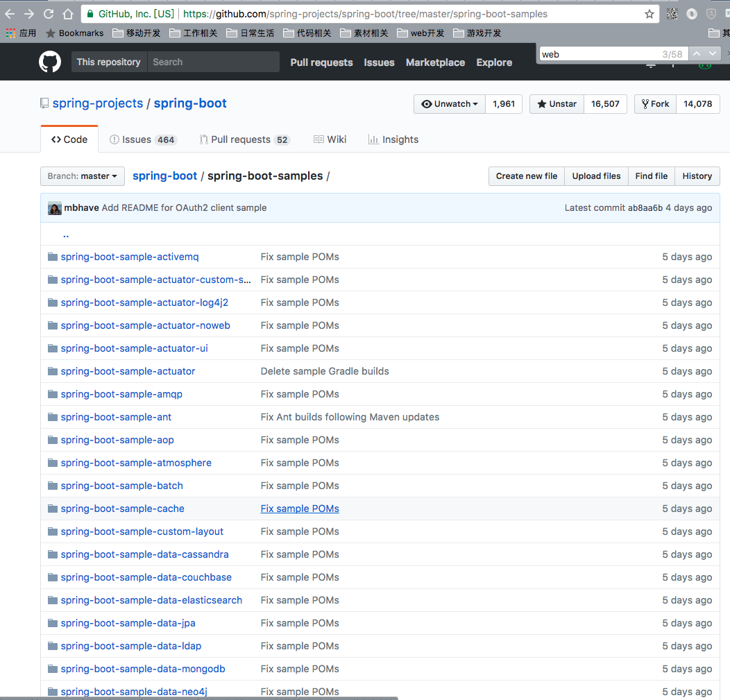Open spring-boot-sample-data-mongodb folder

pos(143,669)
